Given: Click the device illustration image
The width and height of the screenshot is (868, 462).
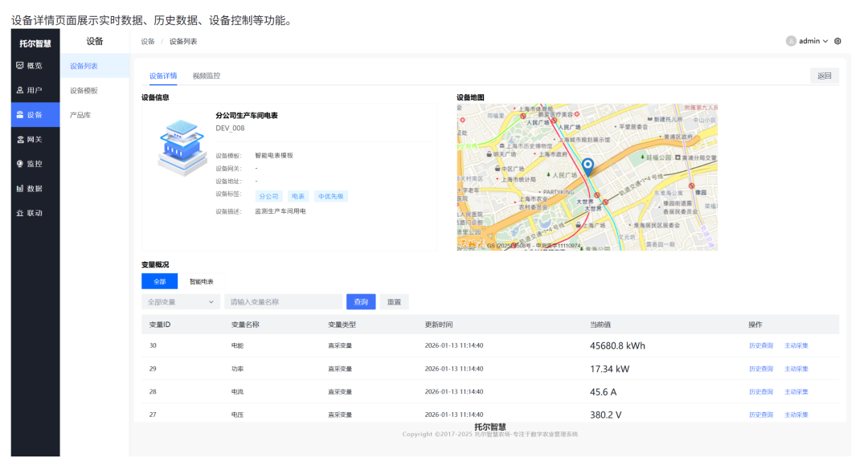Looking at the screenshot, I should point(181,147).
